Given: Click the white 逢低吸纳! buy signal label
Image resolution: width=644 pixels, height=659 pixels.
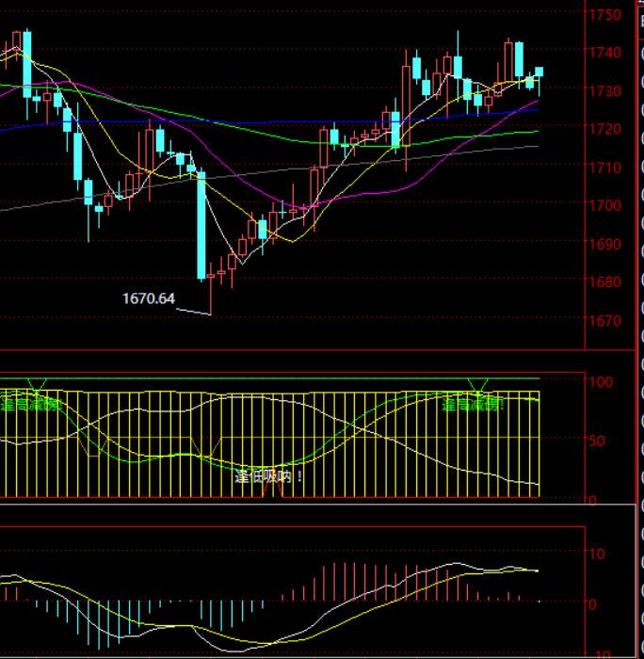Looking at the screenshot, I should (268, 476).
